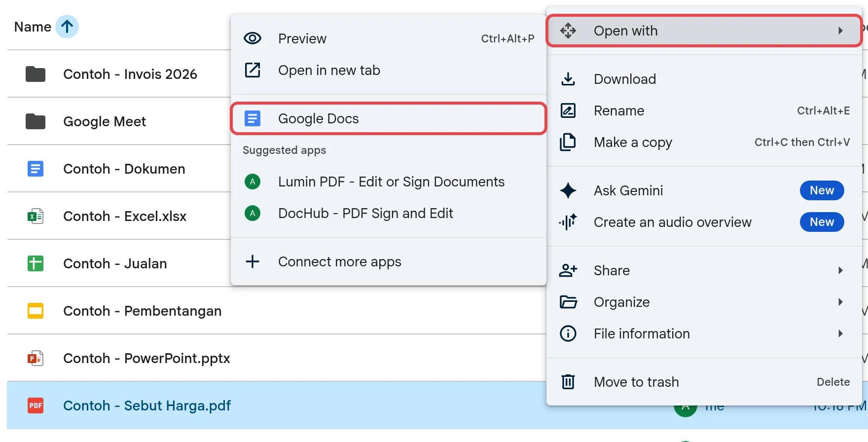Open the file with Google Docs

click(389, 118)
